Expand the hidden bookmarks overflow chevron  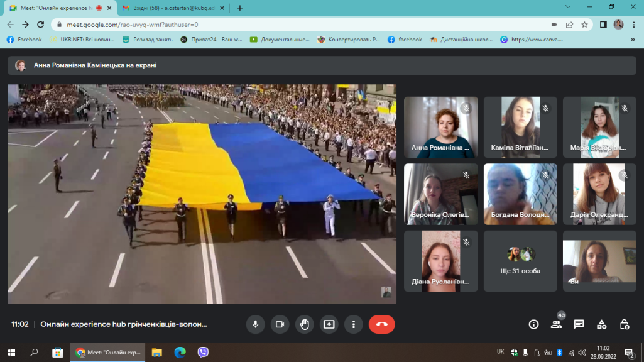633,39
